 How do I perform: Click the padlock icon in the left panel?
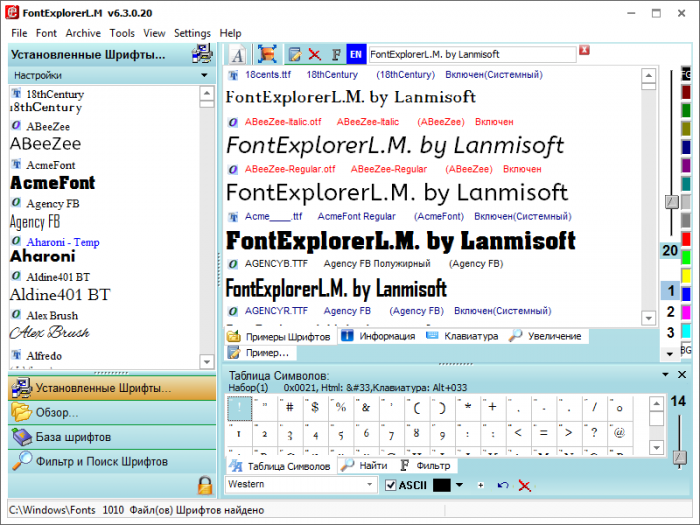coord(205,485)
